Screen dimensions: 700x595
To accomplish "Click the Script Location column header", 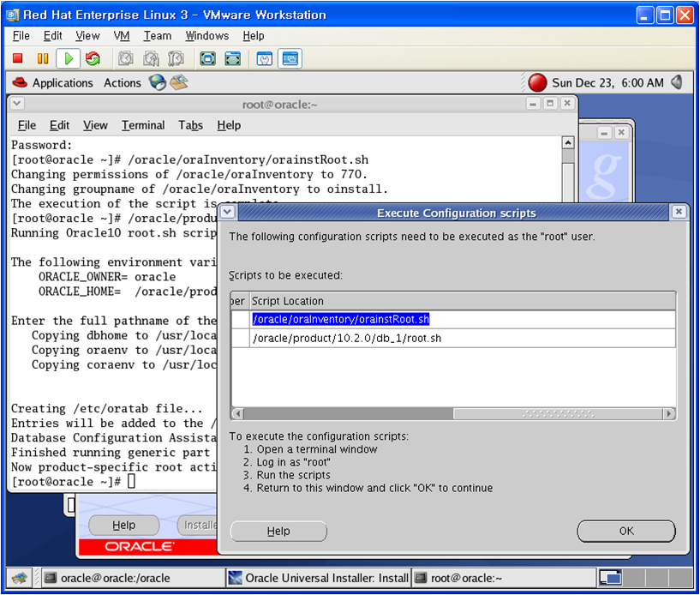I will click(x=463, y=301).
